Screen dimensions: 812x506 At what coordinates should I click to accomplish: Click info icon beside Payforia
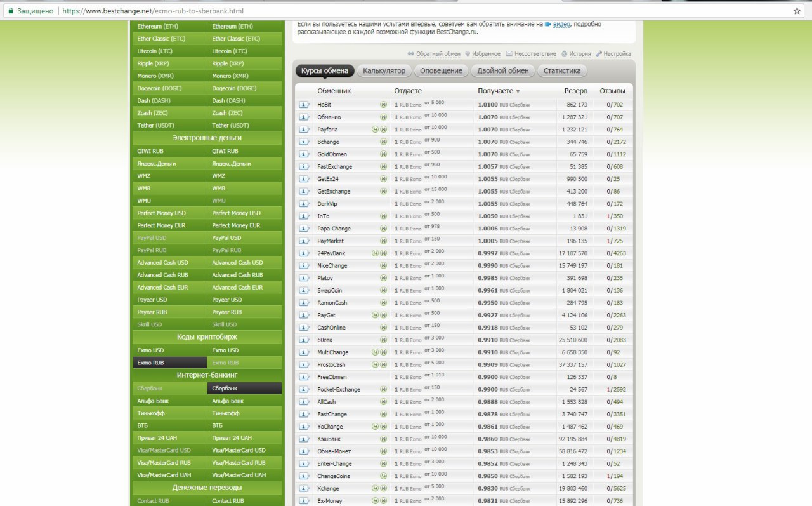(x=304, y=130)
